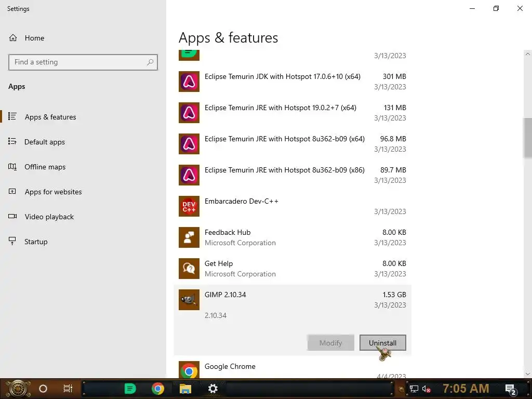Select Eclipse Temurin JDK with Hotspot 17.0.6+10 entry
The image size is (532, 399).
[282, 77]
